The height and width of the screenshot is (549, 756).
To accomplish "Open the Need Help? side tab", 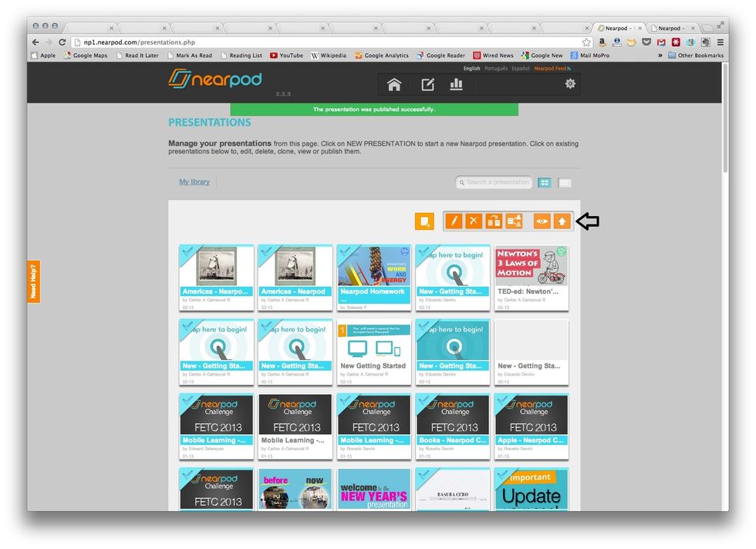I will tap(33, 281).
